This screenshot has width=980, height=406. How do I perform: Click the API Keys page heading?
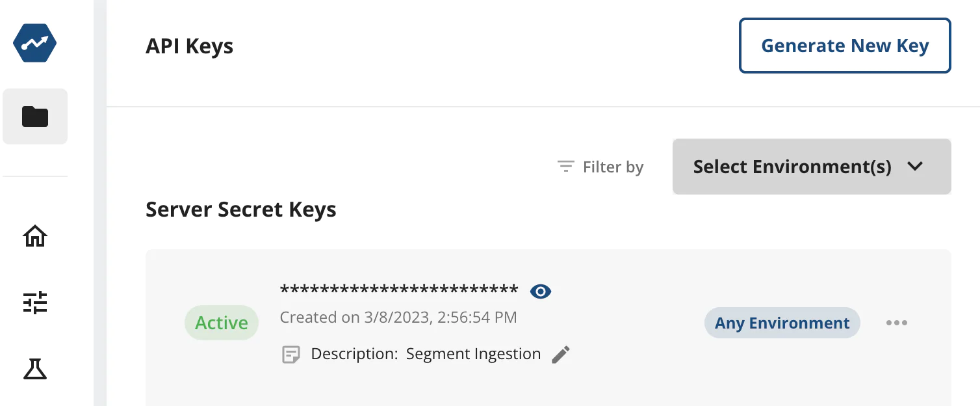189,46
